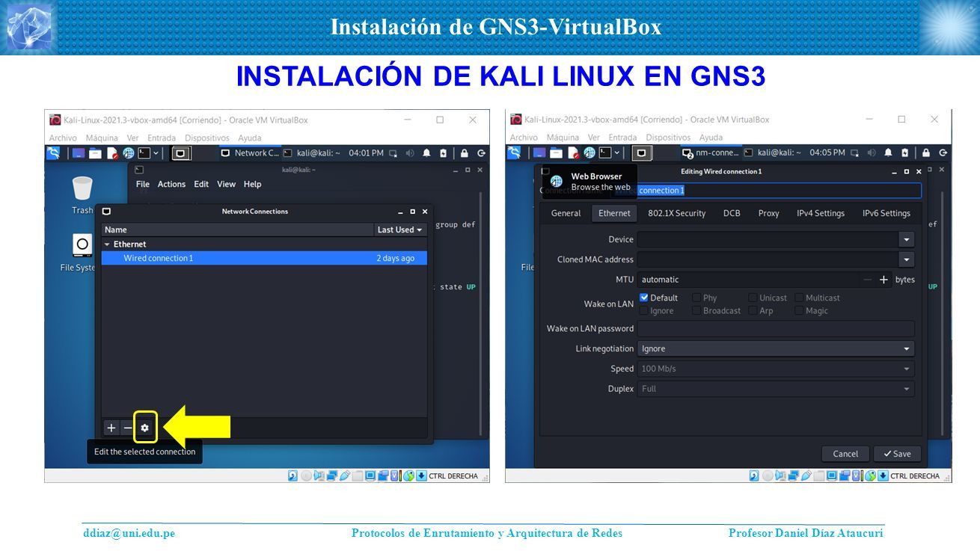Select Wired connection 1 row
This screenshot has width=980, height=551.
[x=264, y=258]
